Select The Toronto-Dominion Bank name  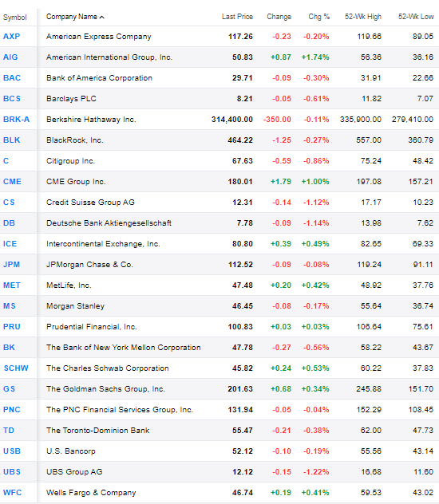coord(98,431)
